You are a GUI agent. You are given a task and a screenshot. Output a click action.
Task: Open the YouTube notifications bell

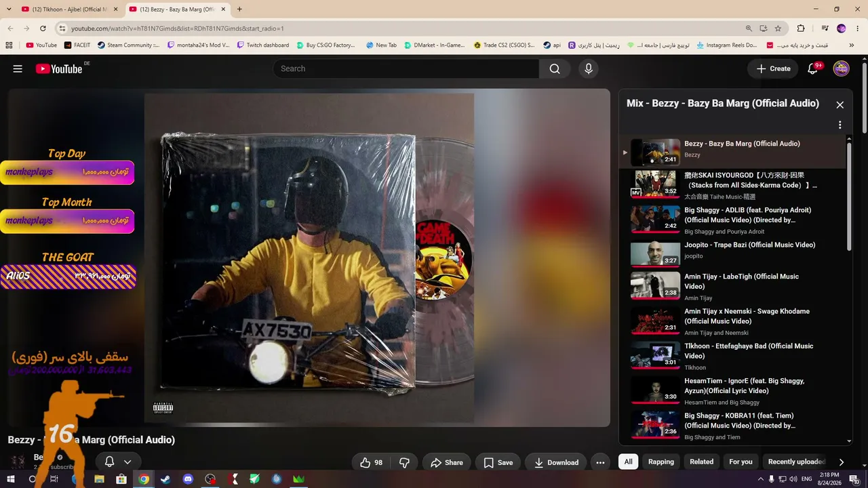[x=812, y=68]
